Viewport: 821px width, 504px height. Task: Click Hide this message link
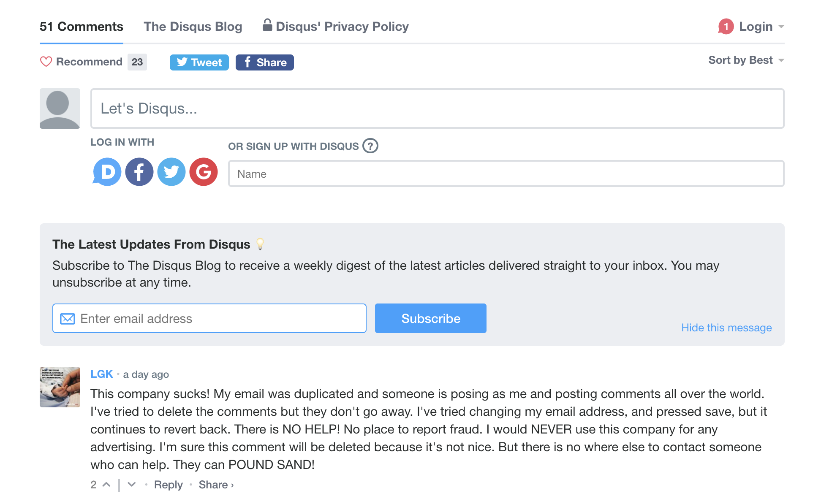point(726,328)
